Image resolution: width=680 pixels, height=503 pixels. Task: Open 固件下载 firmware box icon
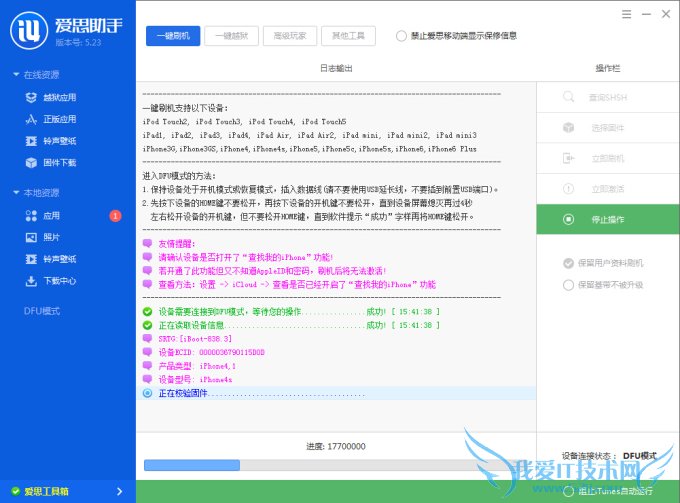pos(31,163)
